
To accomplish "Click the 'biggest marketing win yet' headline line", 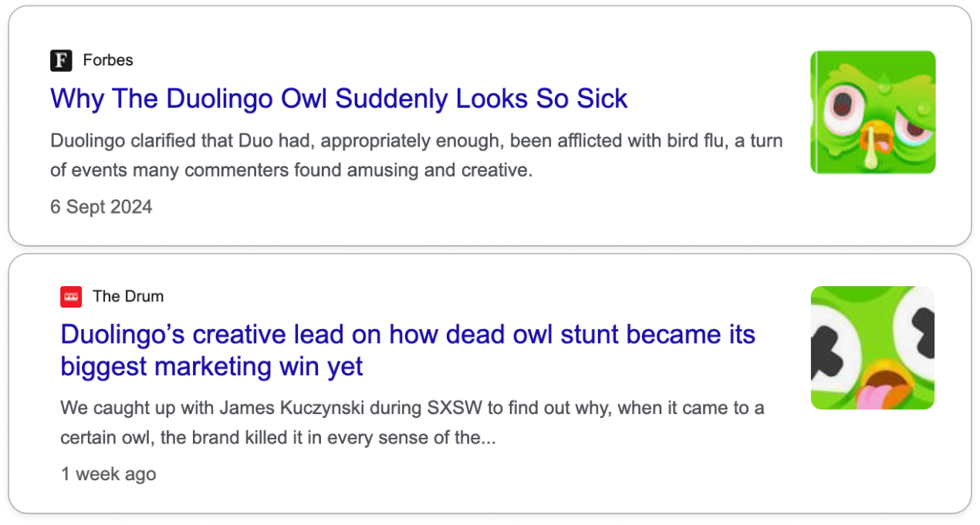I will pyautogui.click(x=211, y=366).
